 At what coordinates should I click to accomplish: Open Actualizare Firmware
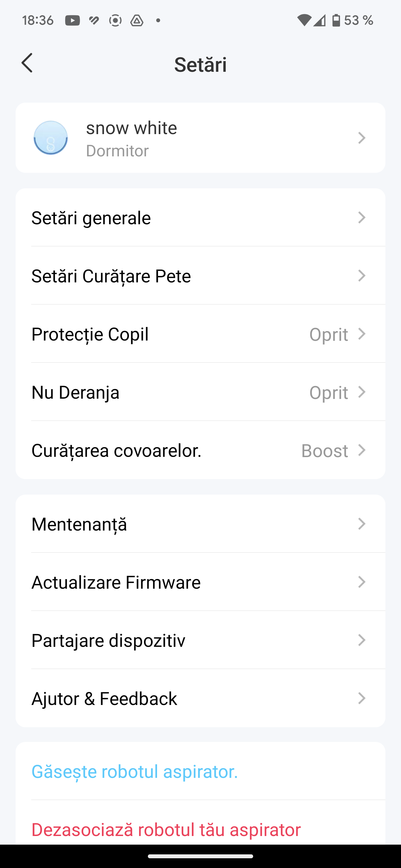(200, 582)
